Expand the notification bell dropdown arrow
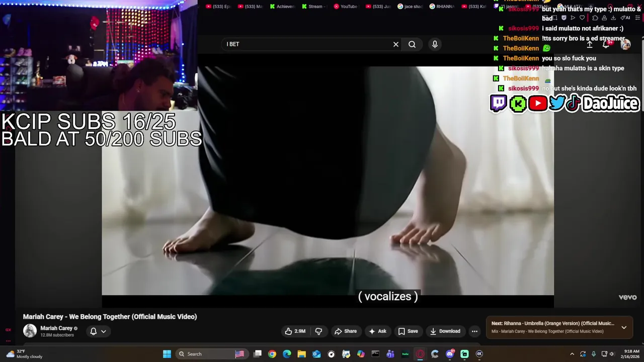 [x=103, y=331]
